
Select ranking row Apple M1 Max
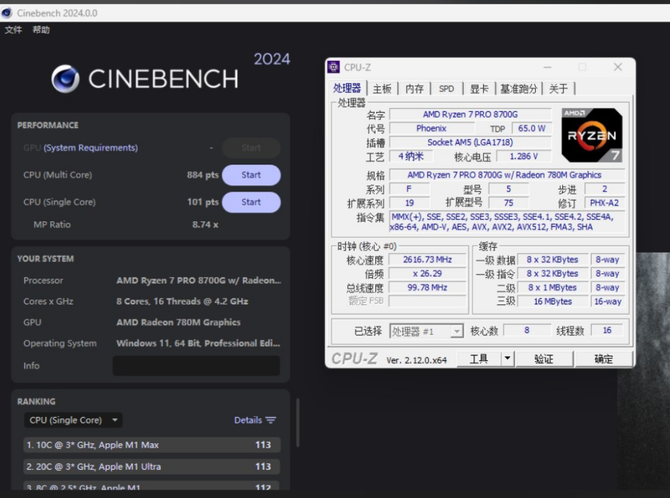pos(152,445)
